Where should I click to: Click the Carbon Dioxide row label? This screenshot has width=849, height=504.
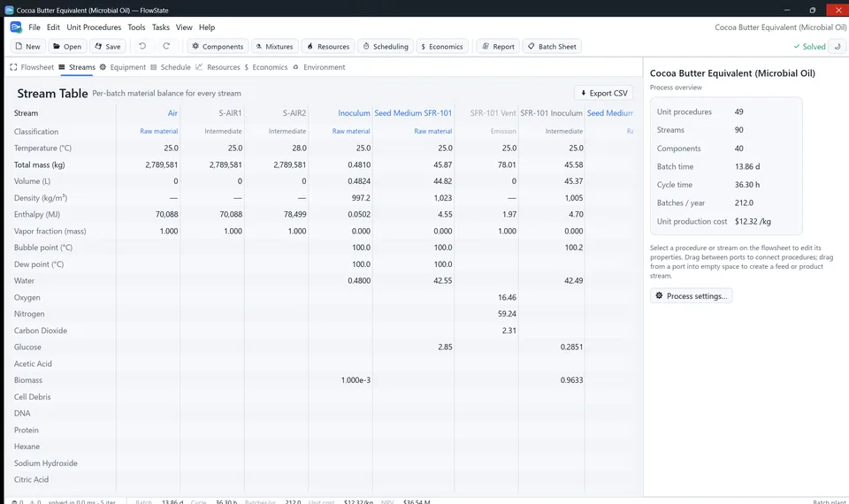[41, 330]
